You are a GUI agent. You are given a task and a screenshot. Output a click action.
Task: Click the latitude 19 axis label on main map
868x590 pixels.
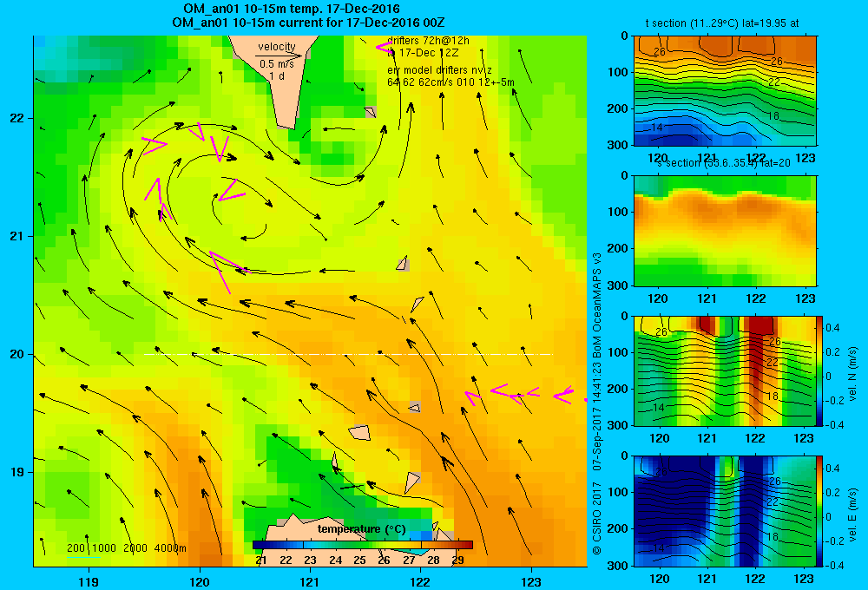[17, 472]
